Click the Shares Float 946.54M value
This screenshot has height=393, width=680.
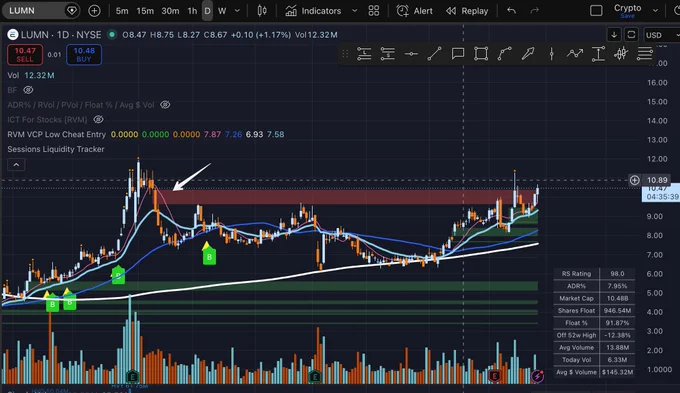click(617, 311)
